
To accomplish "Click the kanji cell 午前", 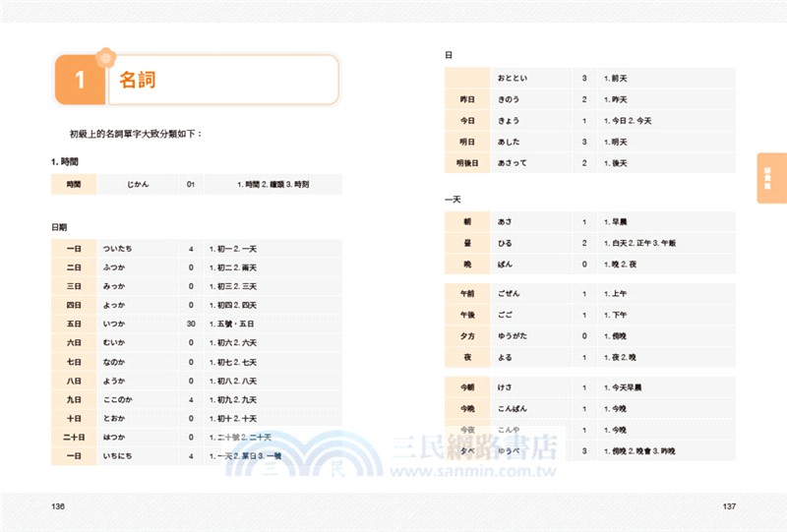I will [x=467, y=294].
